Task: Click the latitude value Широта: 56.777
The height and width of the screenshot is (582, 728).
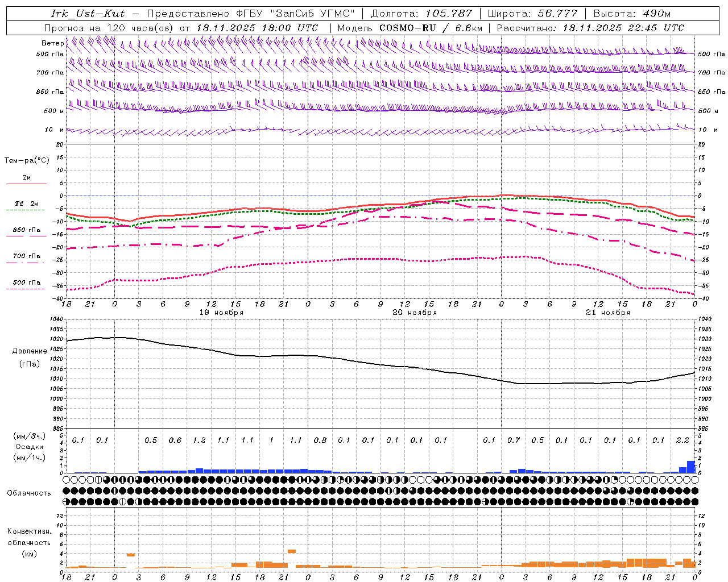Action: (532, 14)
